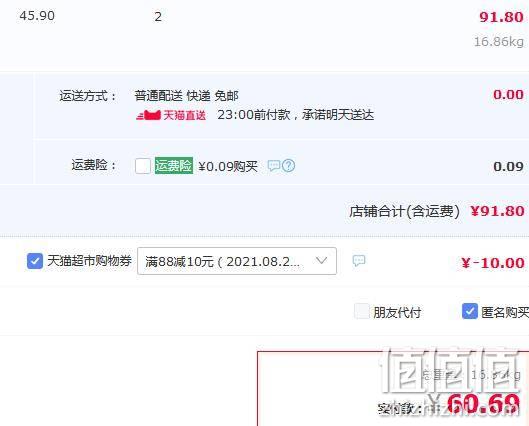Tick the 朋友代付 checkbox
This screenshot has height=426, width=529.
362,311
